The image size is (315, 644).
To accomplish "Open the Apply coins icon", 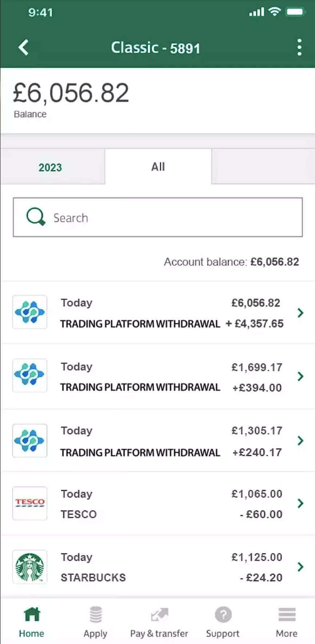I will coord(96,615).
